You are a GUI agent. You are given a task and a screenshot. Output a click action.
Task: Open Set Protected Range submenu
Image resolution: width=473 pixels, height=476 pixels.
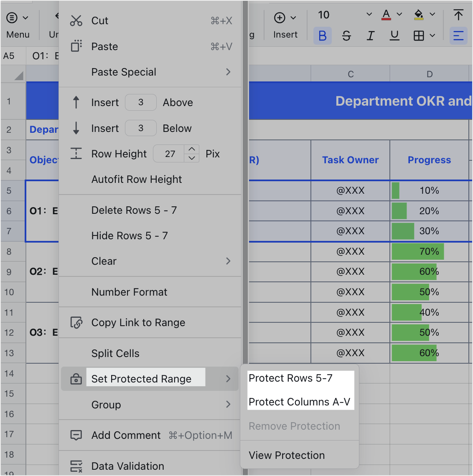(150, 379)
